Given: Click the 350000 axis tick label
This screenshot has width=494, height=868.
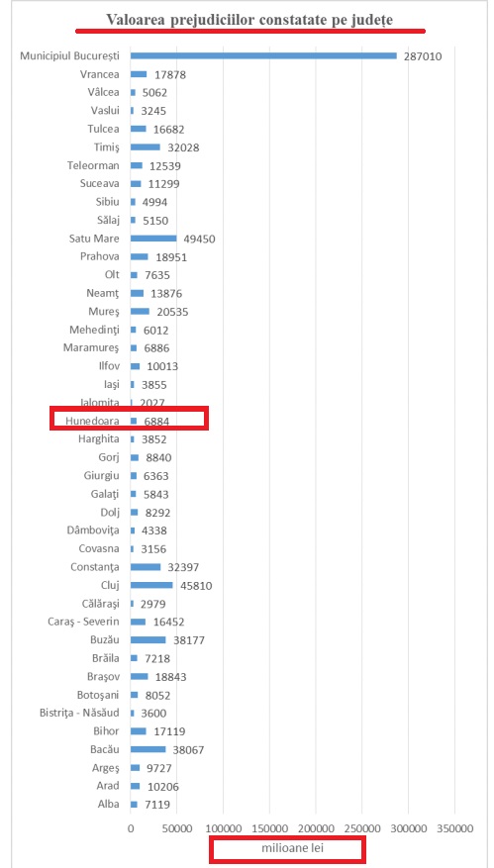Looking at the screenshot, I should [x=454, y=828].
